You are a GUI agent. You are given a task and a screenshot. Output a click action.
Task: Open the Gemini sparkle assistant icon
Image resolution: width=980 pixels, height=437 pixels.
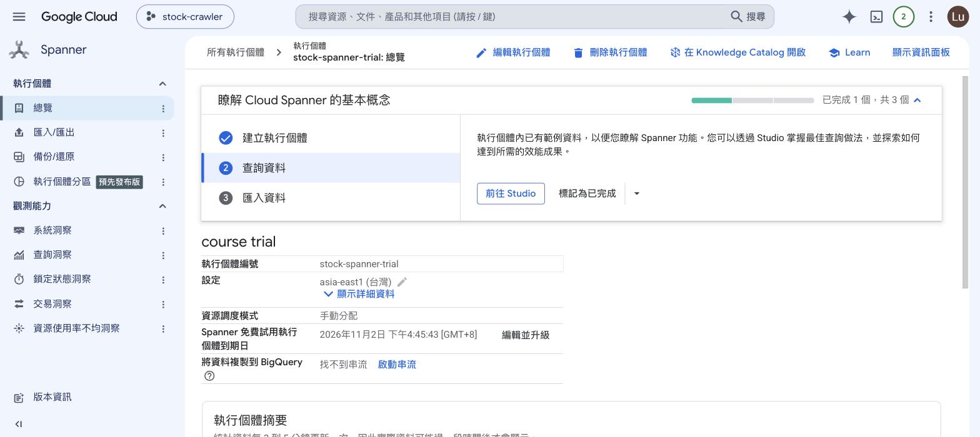pos(849,17)
